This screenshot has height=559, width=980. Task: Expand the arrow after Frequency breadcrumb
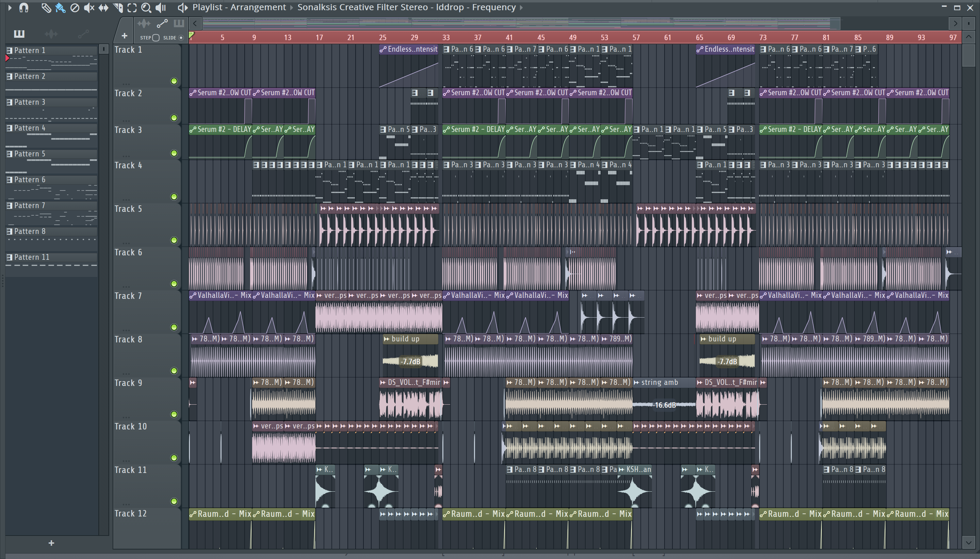coord(521,7)
